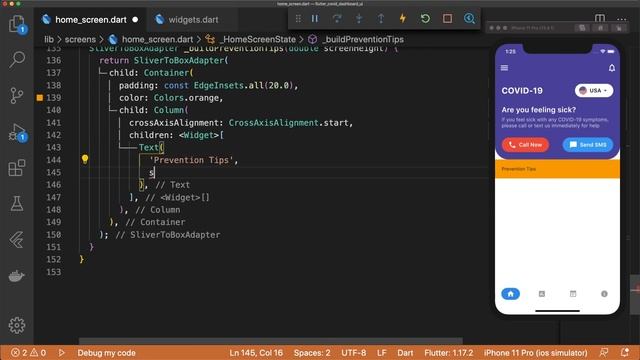Tap 'Call Now' button in simulator
The height and width of the screenshot is (360, 640).
(525, 144)
